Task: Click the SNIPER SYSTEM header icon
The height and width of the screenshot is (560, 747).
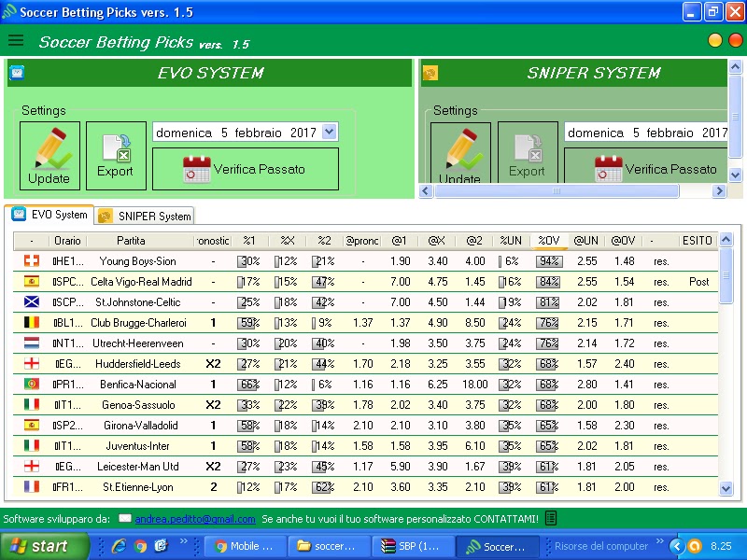Action: click(430, 74)
